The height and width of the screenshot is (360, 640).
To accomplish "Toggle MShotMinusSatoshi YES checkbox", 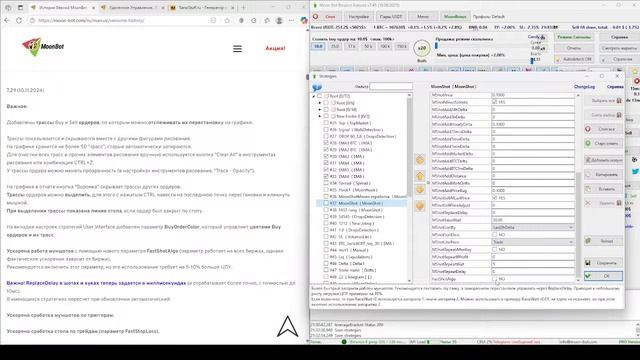I will tap(495, 102).
